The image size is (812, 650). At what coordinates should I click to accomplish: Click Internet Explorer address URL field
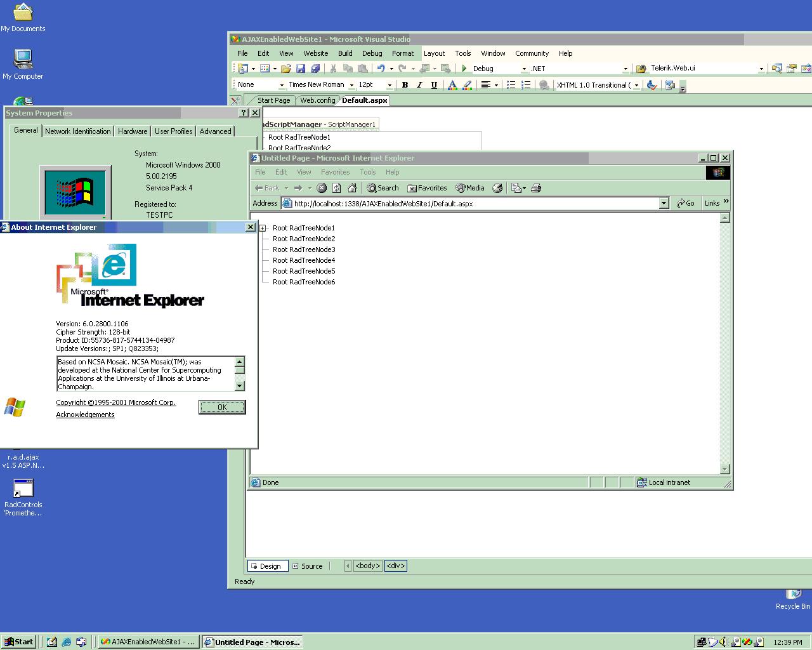[469, 203]
